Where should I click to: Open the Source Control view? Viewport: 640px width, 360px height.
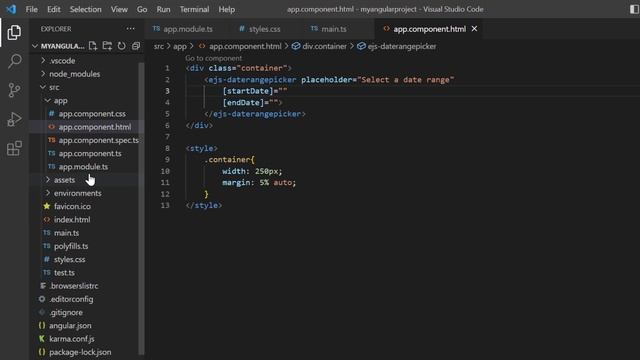[14, 90]
